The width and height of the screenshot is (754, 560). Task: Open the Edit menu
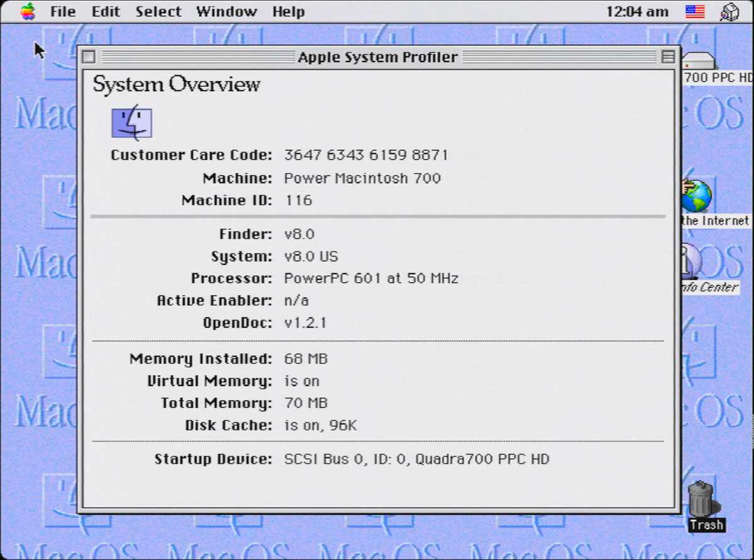(106, 11)
